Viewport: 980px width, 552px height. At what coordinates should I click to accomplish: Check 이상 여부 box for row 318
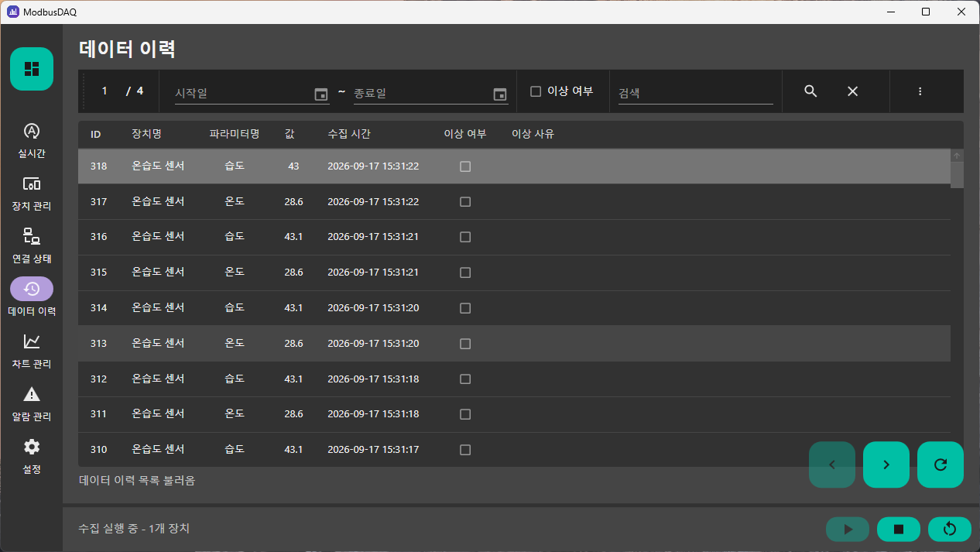[x=465, y=166]
